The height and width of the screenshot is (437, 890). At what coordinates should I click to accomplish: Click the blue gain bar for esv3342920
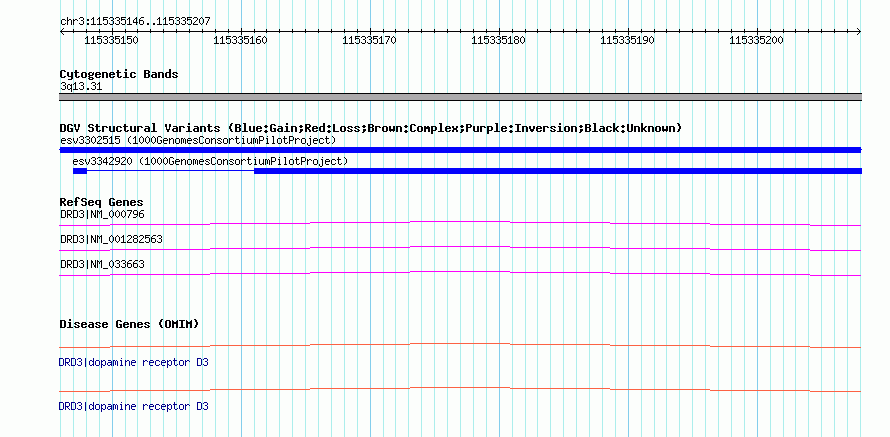[467, 171]
